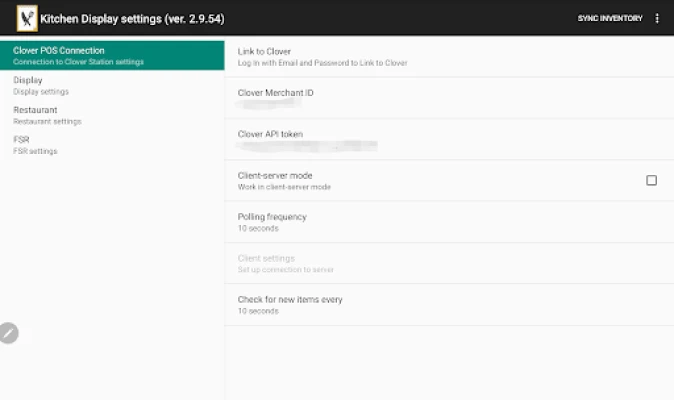Viewport: 674px width, 400px height.
Task: Click the blurred Merchant ID value
Action: [269, 104]
